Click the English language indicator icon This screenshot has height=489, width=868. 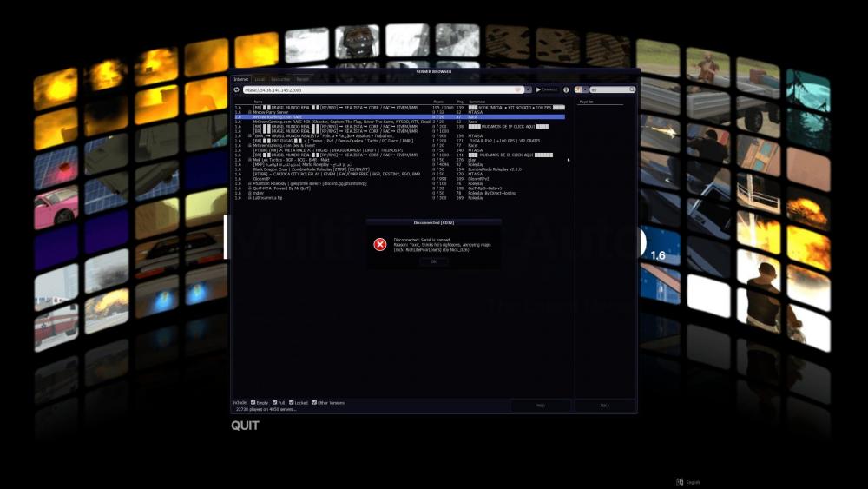pos(680,482)
